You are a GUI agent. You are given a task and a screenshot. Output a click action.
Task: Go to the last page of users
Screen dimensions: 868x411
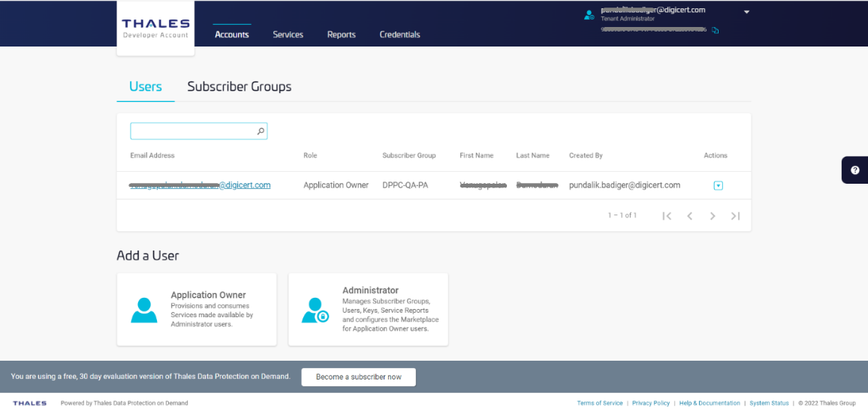click(x=735, y=216)
